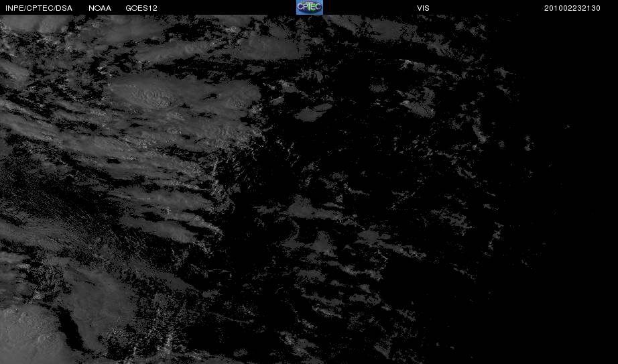618x364 pixels.
Task: Click the INPE/CPTEC/DSA header text
Action: click(39, 8)
